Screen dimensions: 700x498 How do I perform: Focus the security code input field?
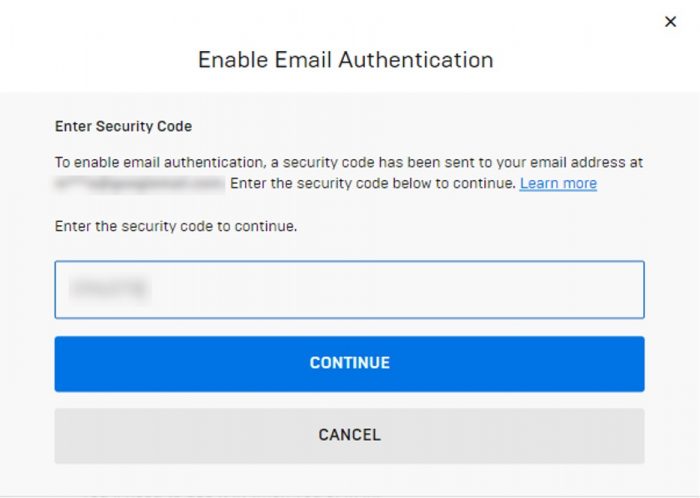coord(349,290)
